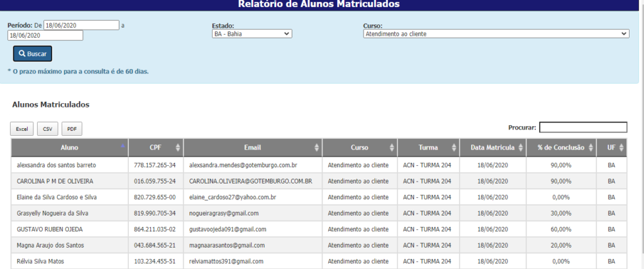Image resolution: width=644 pixels, height=269 pixels.
Task: Click the Buscar search button
Action: [x=33, y=54]
